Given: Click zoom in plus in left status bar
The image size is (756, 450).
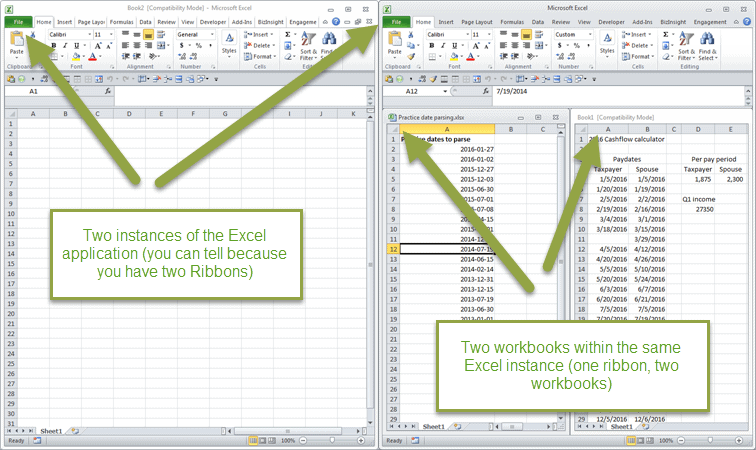Looking at the screenshot, I should (x=361, y=440).
